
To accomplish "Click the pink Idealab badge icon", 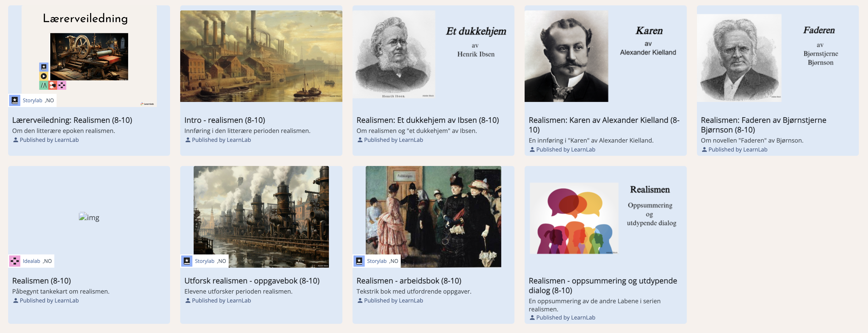I will [x=14, y=261].
